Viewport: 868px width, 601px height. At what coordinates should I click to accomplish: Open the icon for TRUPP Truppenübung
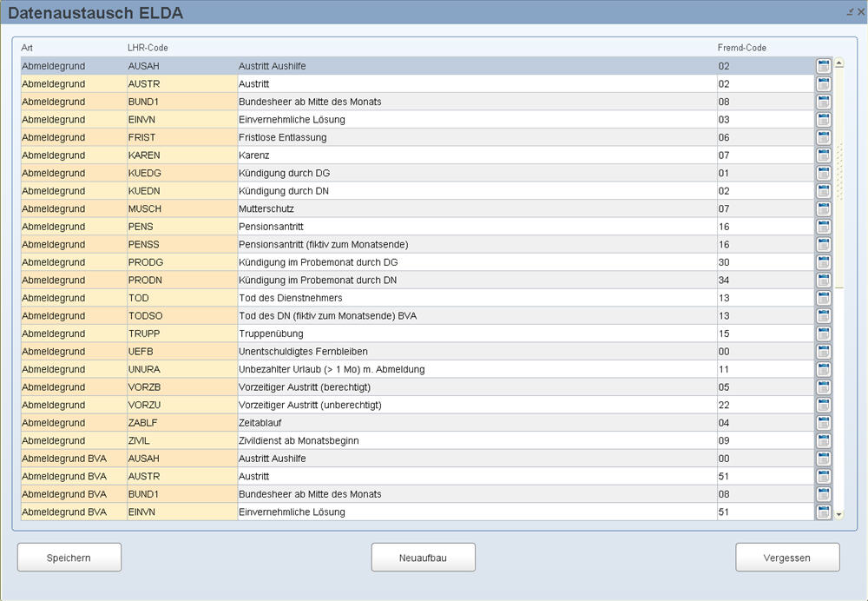pos(823,334)
